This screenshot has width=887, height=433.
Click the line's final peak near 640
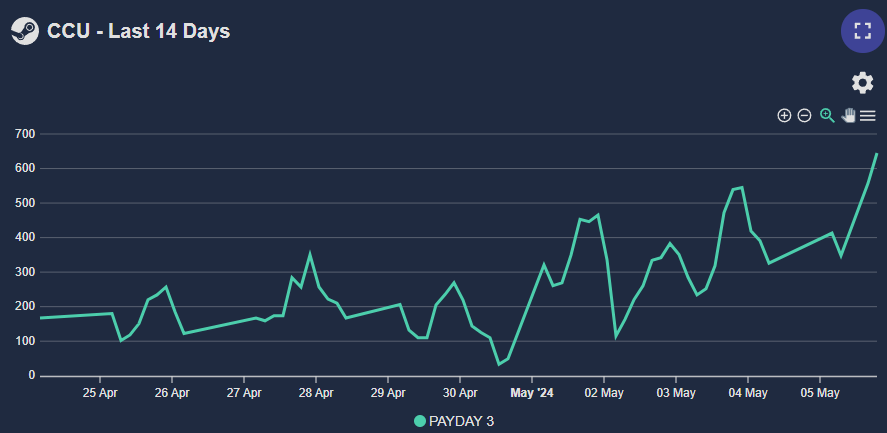point(876,154)
